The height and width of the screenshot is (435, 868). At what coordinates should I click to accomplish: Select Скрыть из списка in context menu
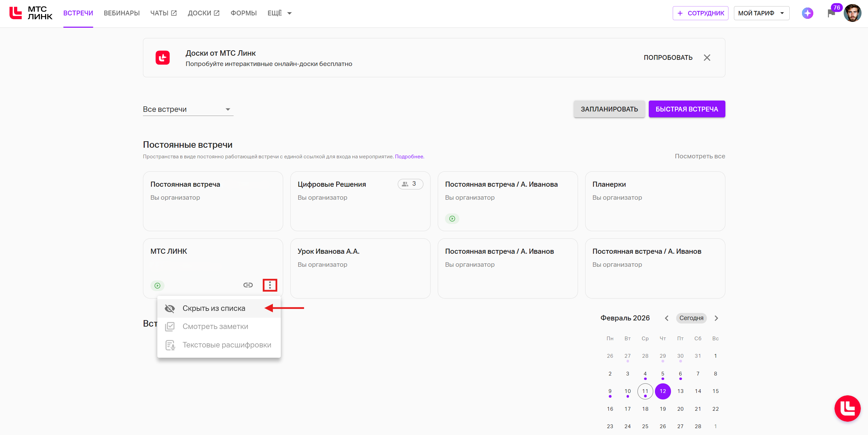click(214, 308)
